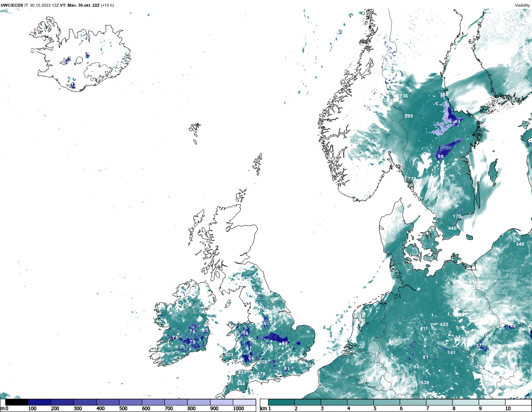
Task: Select the dark blue 100–200 m legend swatch
Action: tap(39, 402)
